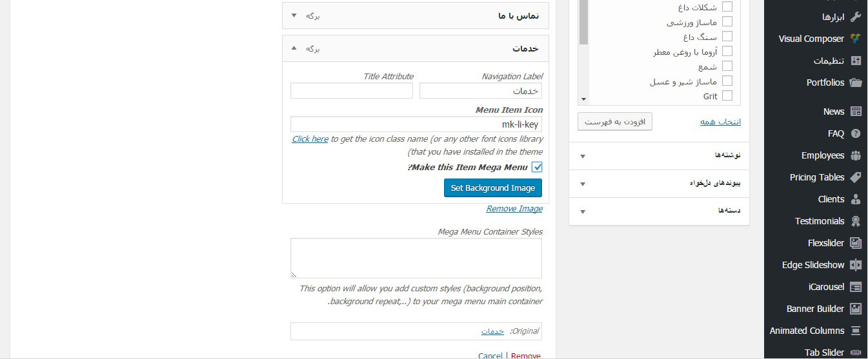868x359 pixels.
Task: Click the Portfolios folder icon
Action: tap(856, 82)
